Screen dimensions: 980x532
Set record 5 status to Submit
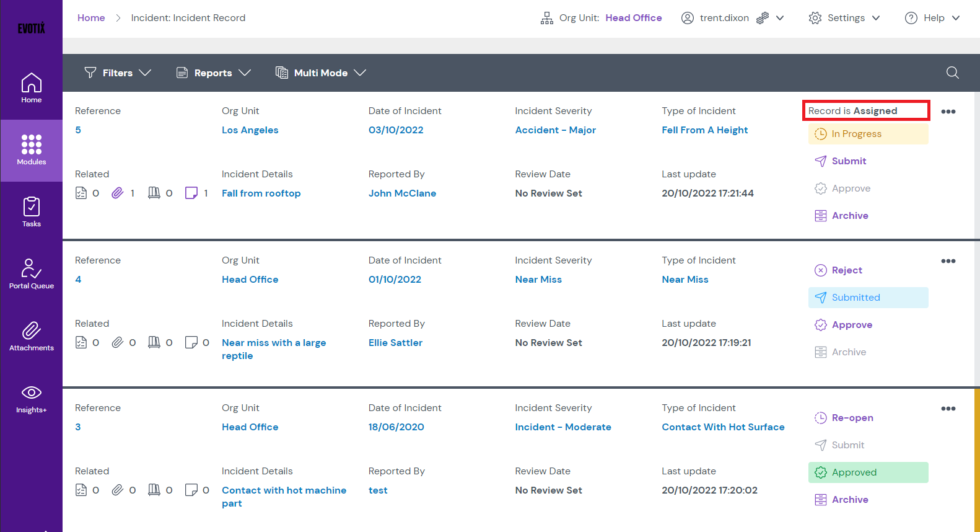pyautogui.click(x=848, y=161)
